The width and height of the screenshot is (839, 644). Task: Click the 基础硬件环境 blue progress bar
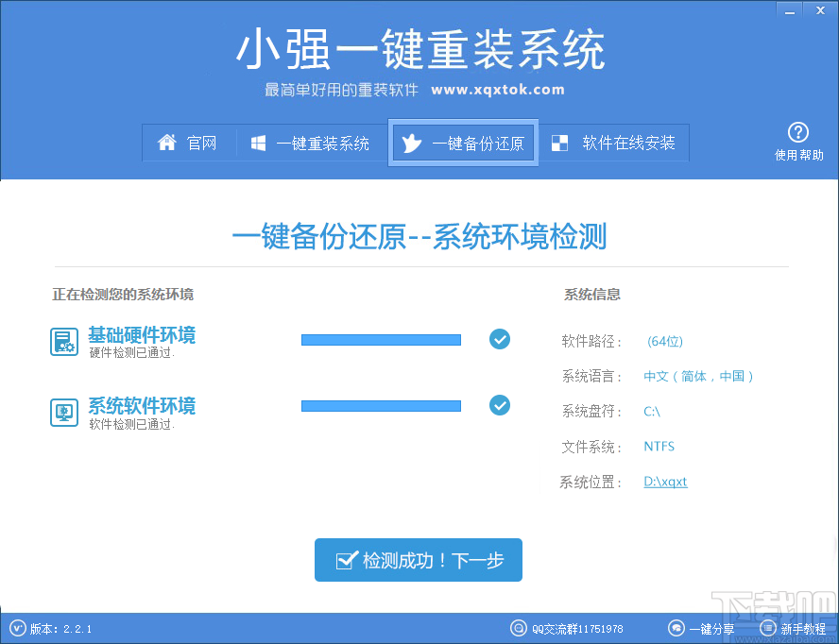[x=380, y=339]
